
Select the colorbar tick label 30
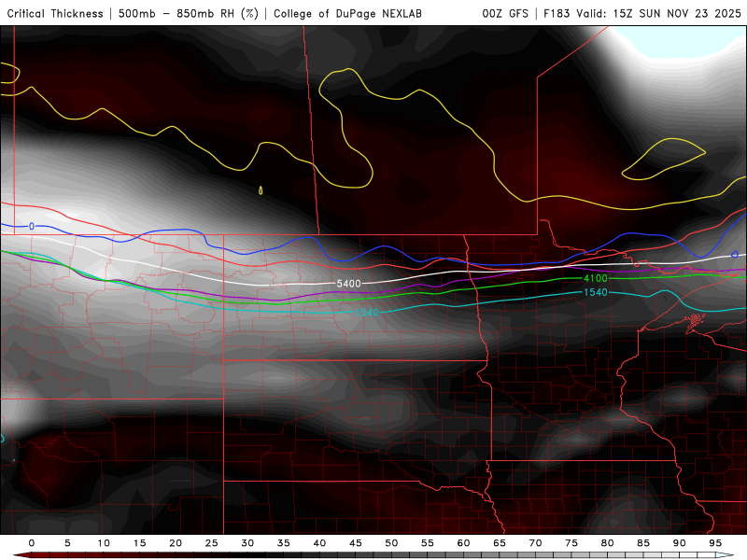point(247,543)
